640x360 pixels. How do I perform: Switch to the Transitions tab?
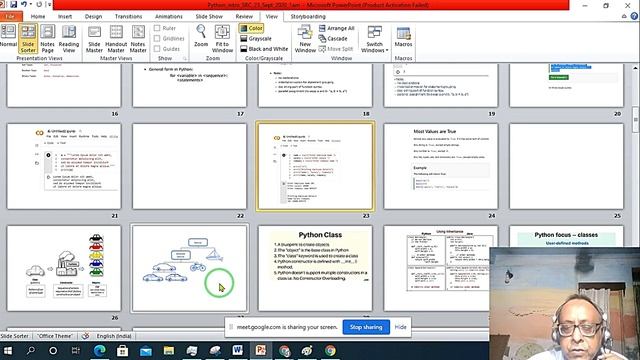tap(128, 16)
